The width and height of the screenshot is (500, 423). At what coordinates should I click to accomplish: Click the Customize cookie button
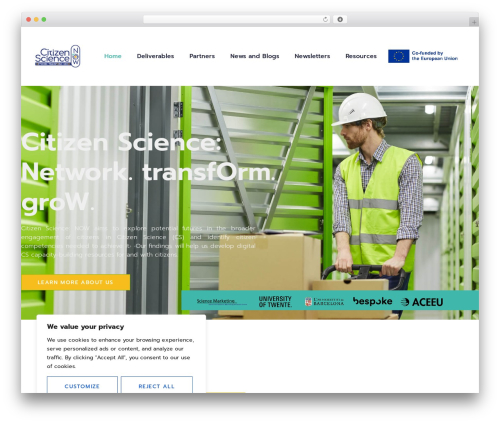[82, 386]
